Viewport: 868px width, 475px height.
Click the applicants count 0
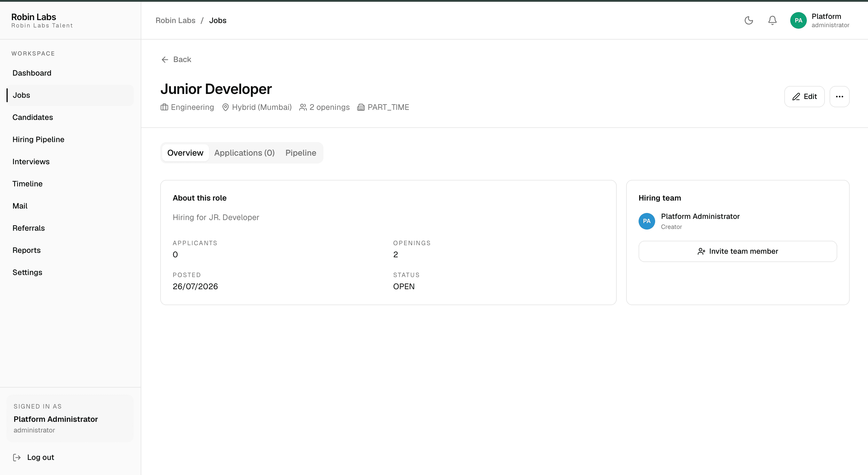(x=175, y=255)
